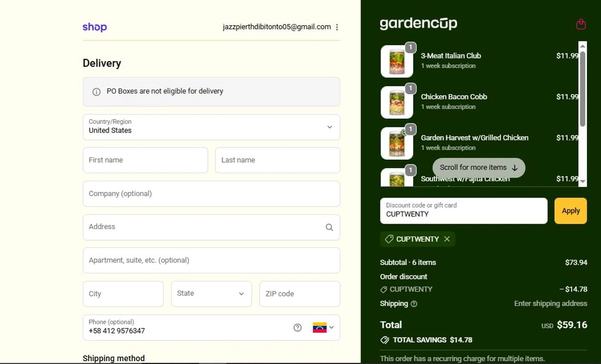
Task: Click the gardencup logo
Action: (x=418, y=23)
